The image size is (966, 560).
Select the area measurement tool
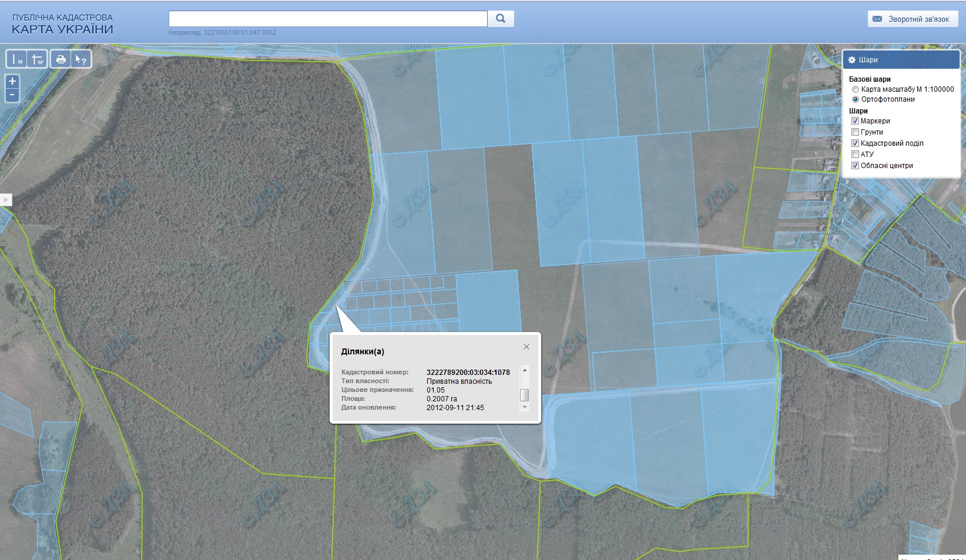pos(37,59)
